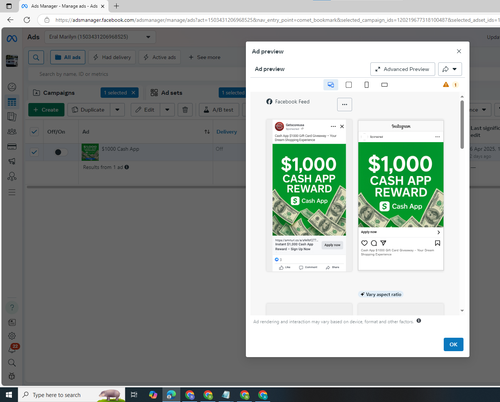This screenshot has height=402, width=500.
Task: Click the info icon beside rendering note
Action: coord(419,321)
